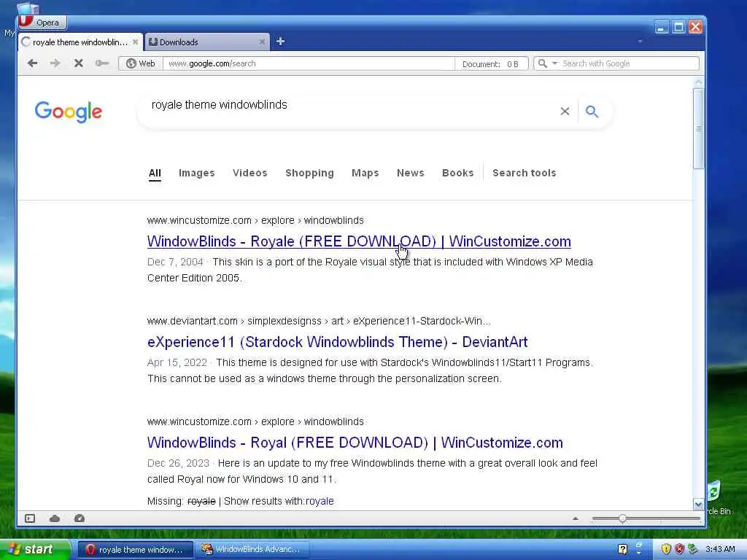Click the 3:43 AM clock
747x560 pixels.
click(720, 550)
